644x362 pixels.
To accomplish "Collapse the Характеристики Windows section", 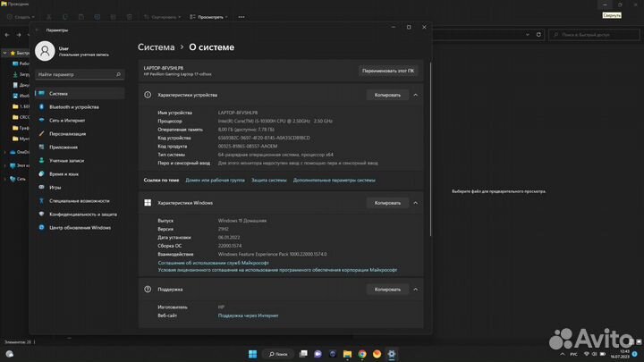I will [x=416, y=203].
